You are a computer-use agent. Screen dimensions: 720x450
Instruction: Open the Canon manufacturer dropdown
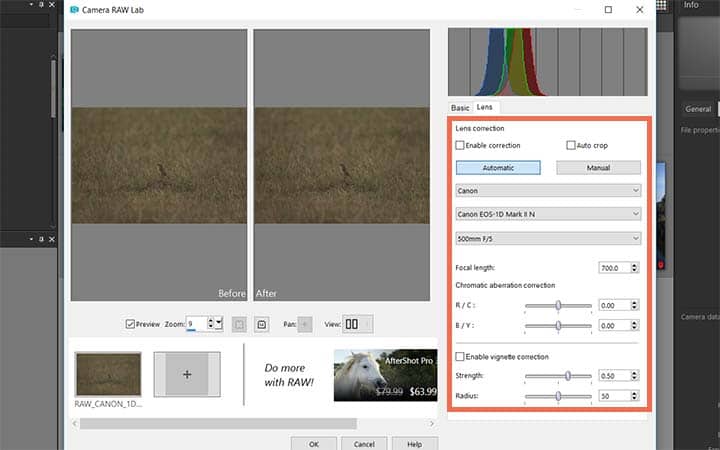click(548, 190)
